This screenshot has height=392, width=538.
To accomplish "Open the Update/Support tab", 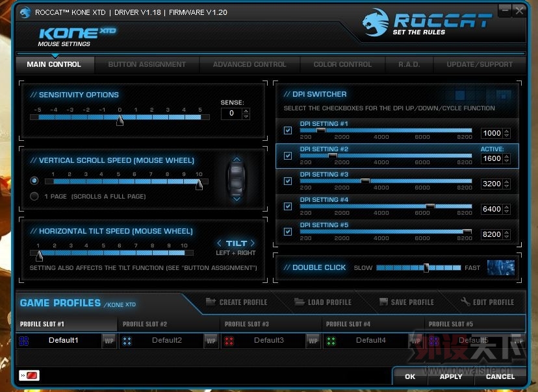I will pyautogui.click(x=480, y=64).
